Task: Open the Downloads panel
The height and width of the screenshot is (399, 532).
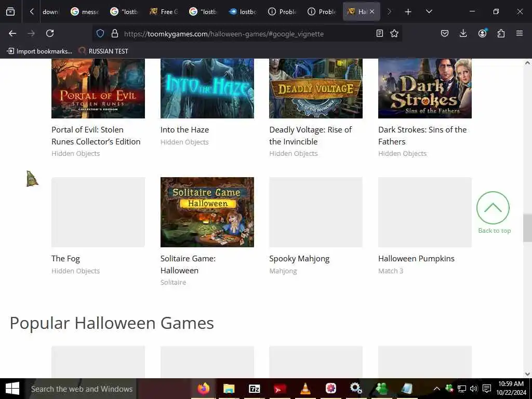Action: pyautogui.click(x=463, y=33)
